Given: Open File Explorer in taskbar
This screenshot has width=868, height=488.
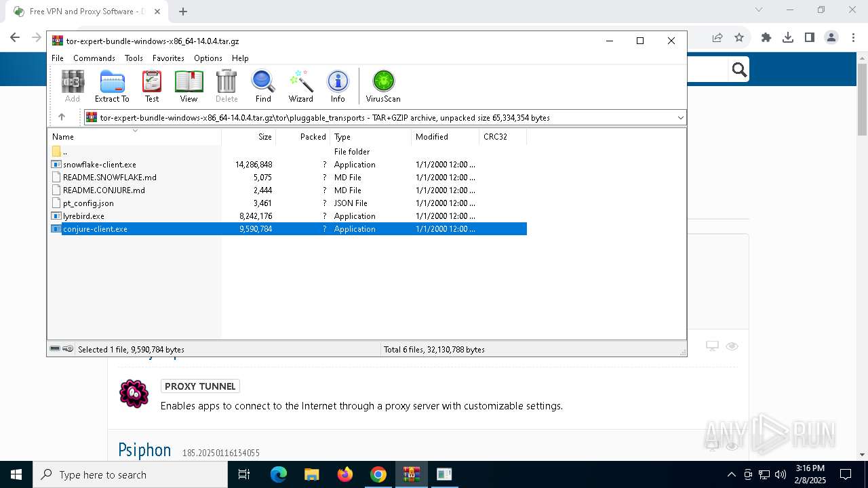Looking at the screenshot, I should [312, 474].
